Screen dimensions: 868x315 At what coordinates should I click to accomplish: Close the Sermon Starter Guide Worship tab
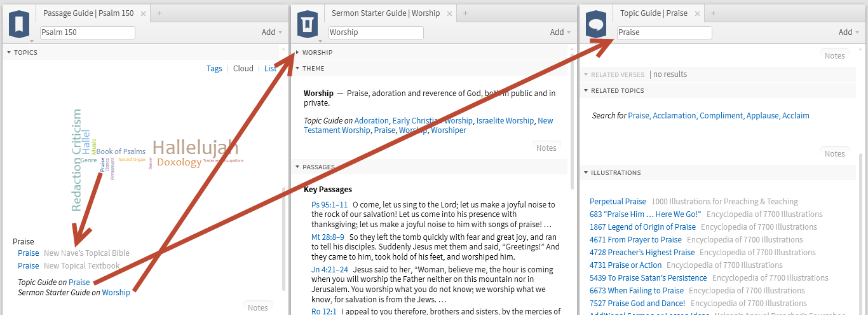(x=449, y=13)
